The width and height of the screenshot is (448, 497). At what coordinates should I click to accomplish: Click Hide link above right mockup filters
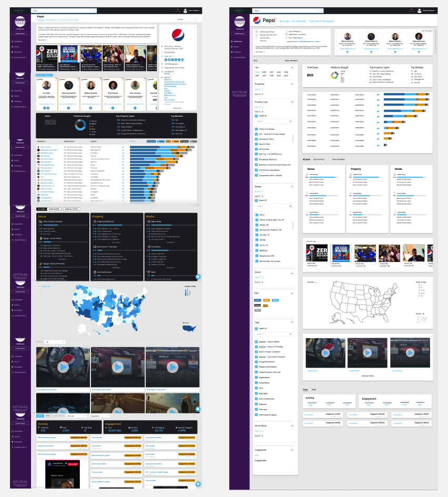click(255, 60)
